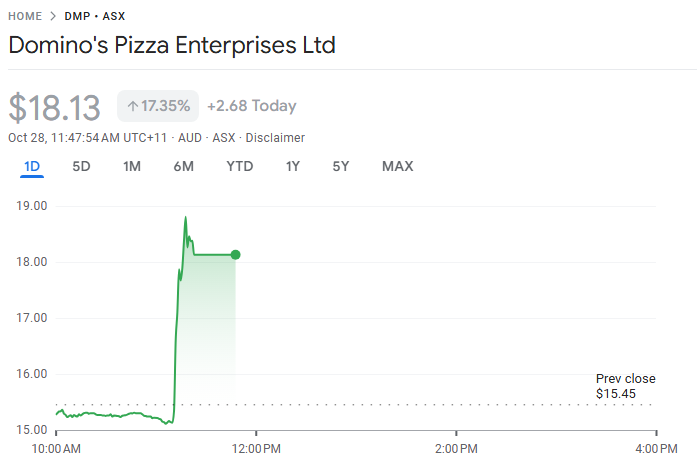The height and width of the screenshot is (473, 697).
Task: Click the +2.68 Today change text
Action: click(x=251, y=106)
